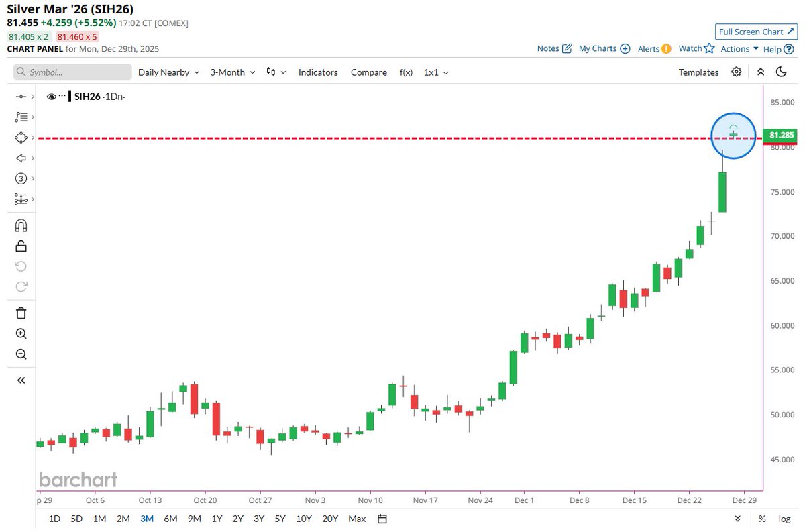The height and width of the screenshot is (532, 805).
Task: Open the Fibonacci retracement tools
Action: click(21, 117)
